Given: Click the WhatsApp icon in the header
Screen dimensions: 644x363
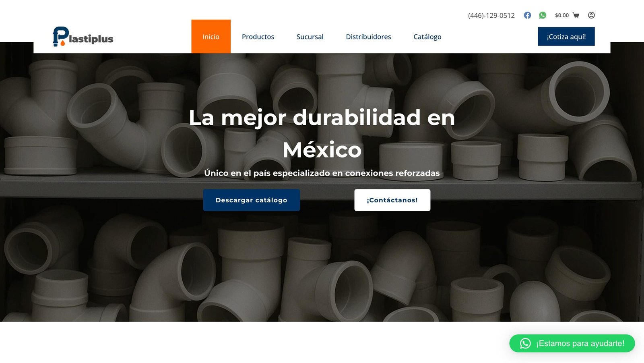Looking at the screenshot, I should [x=543, y=15].
